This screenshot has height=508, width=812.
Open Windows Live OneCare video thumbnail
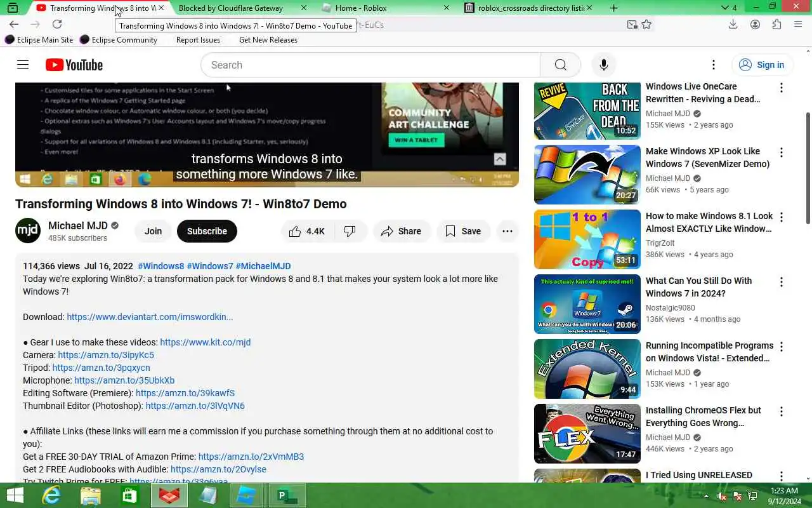coord(587,110)
